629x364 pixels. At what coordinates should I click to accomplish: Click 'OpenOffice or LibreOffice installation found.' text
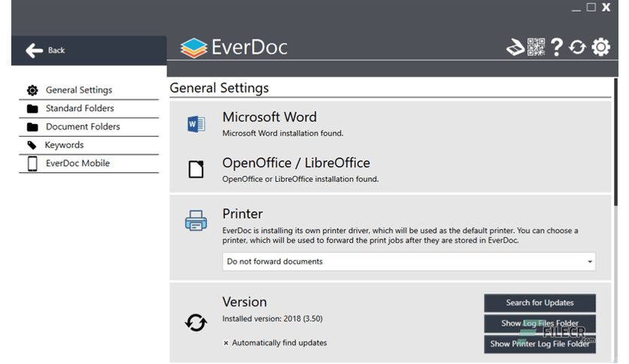click(x=300, y=179)
